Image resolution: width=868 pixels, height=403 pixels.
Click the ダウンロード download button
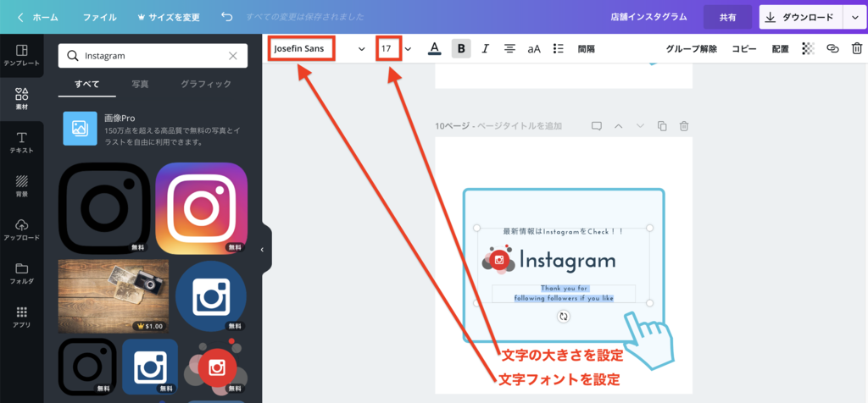tap(800, 17)
